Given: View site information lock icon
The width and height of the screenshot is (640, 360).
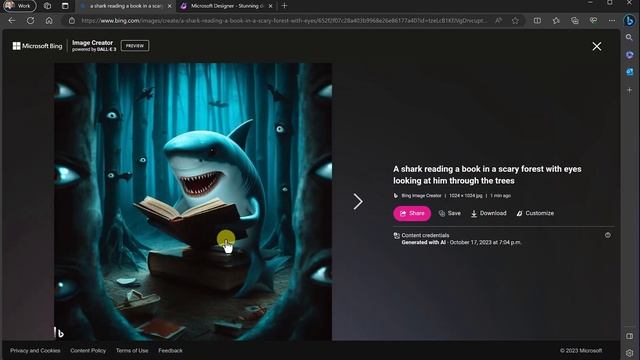Looking at the screenshot, I should coord(72,20).
